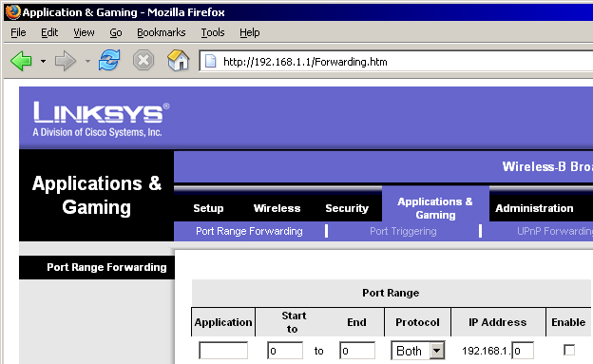Switch to the Wireless tab
Screen dimensions: 593x364
pos(277,208)
